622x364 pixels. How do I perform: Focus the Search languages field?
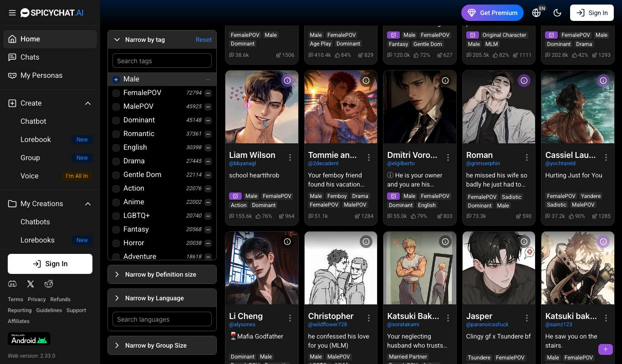click(x=162, y=319)
